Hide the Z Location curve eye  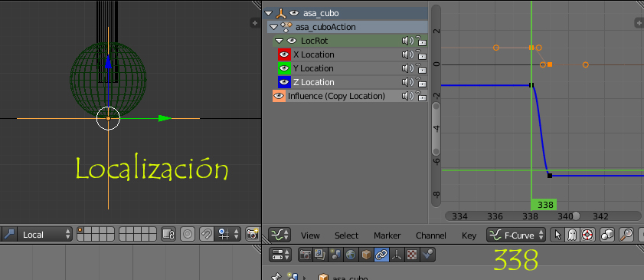[284, 82]
